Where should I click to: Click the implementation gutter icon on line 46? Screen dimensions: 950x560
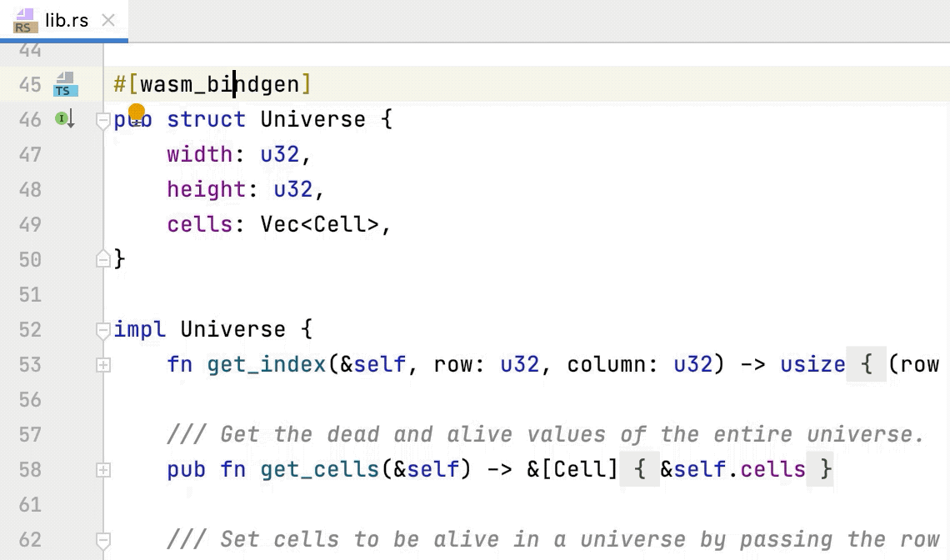point(66,119)
